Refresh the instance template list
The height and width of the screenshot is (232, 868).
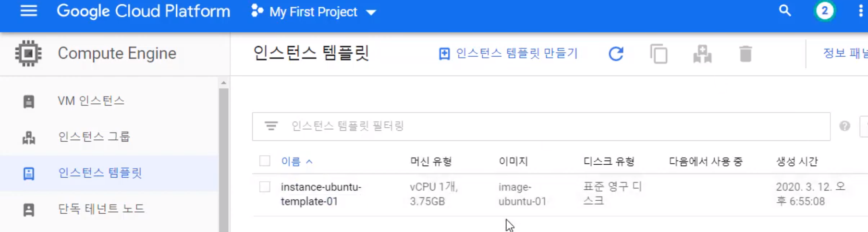click(x=616, y=54)
